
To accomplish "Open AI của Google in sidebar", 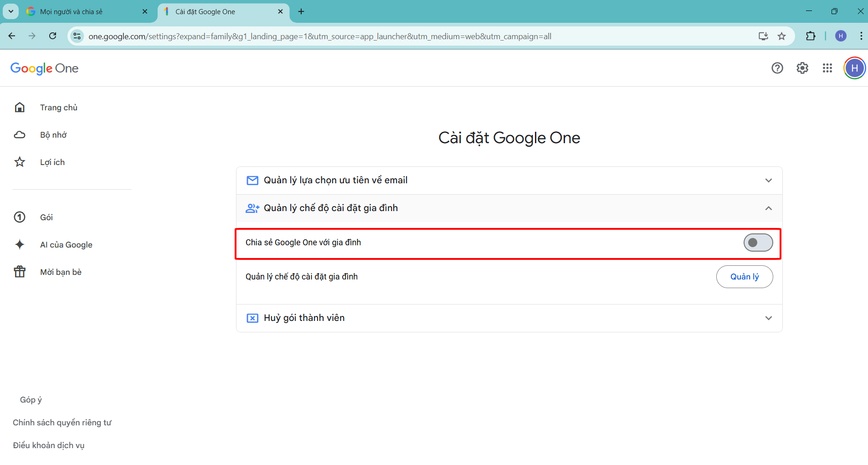I will click(x=66, y=245).
